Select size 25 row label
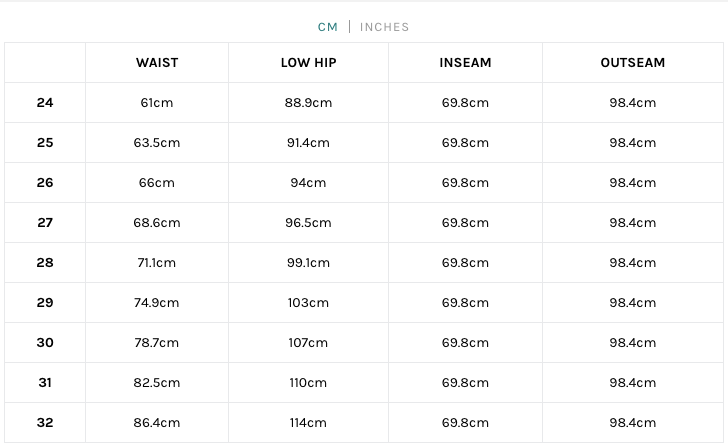The width and height of the screenshot is (728, 444). click(45, 143)
